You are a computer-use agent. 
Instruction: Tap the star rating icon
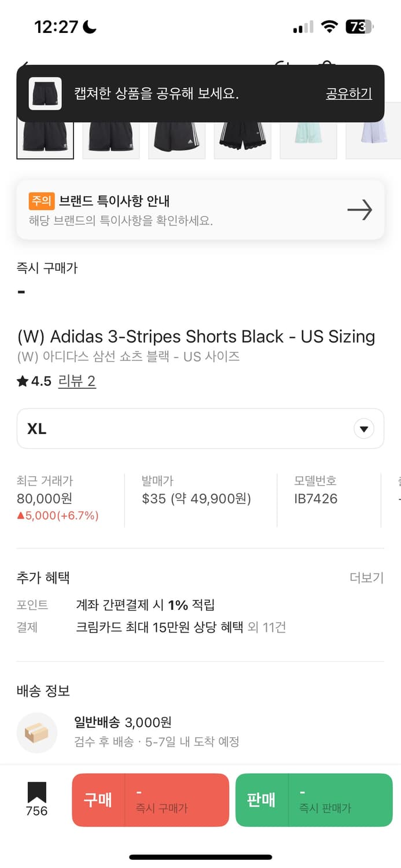click(23, 381)
